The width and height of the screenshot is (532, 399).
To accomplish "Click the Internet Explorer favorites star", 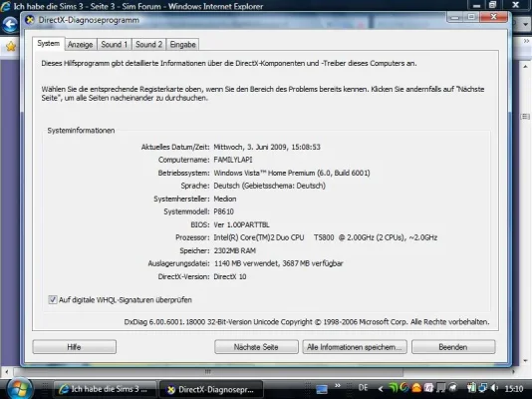I will 11,46.
